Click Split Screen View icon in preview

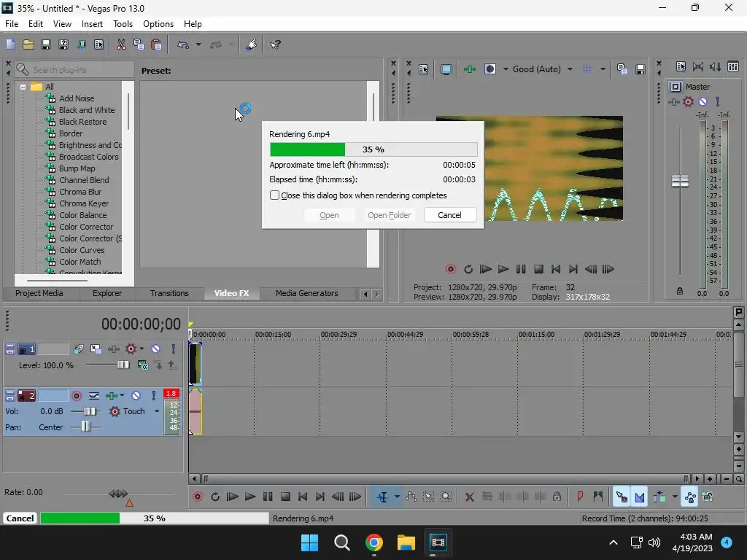click(x=490, y=69)
